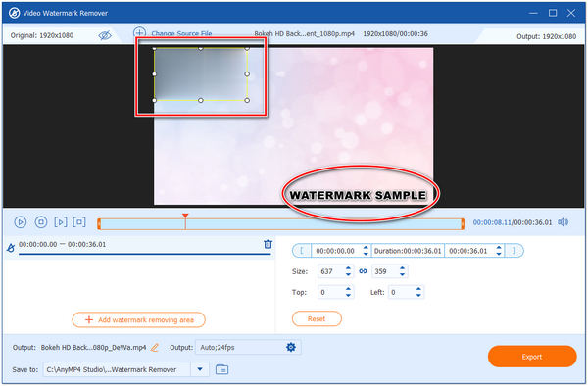This screenshot has width=588, height=386.
Task: Minimize the Video Watermark Remover window
Action: (533, 13)
